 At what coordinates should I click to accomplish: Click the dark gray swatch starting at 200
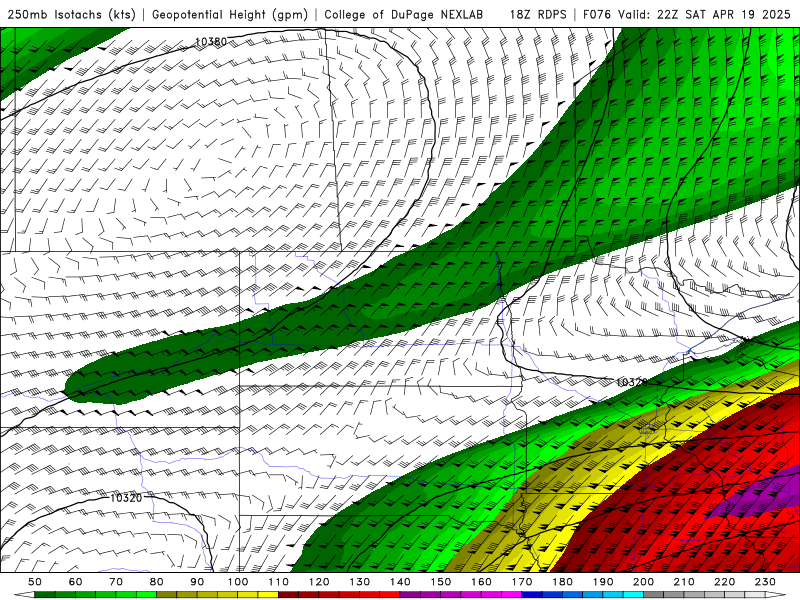coord(654,595)
